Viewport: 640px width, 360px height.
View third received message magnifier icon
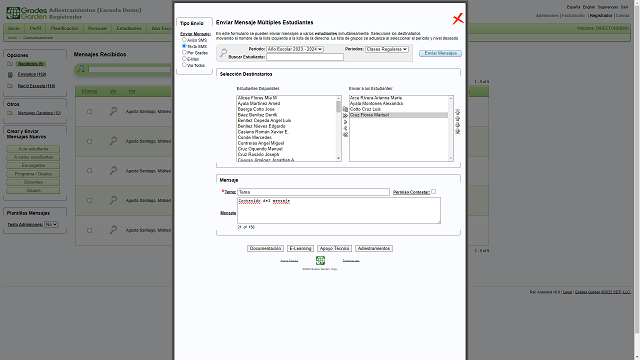(113, 171)
